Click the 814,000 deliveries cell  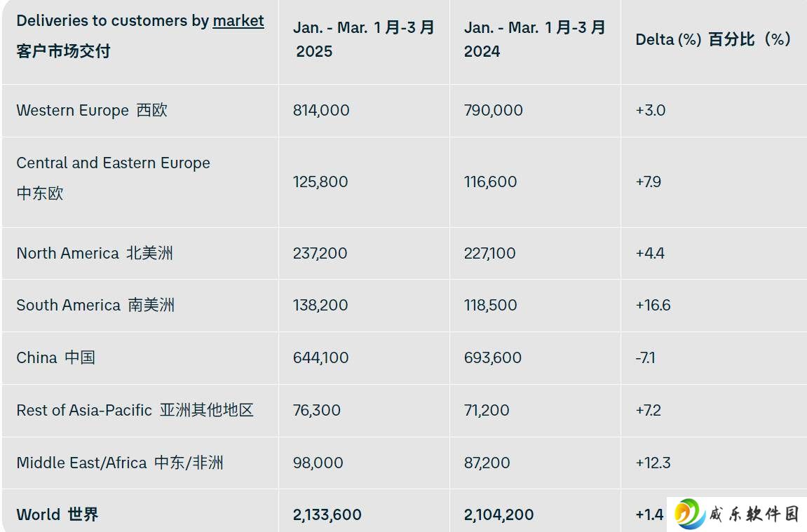[321, 110]
